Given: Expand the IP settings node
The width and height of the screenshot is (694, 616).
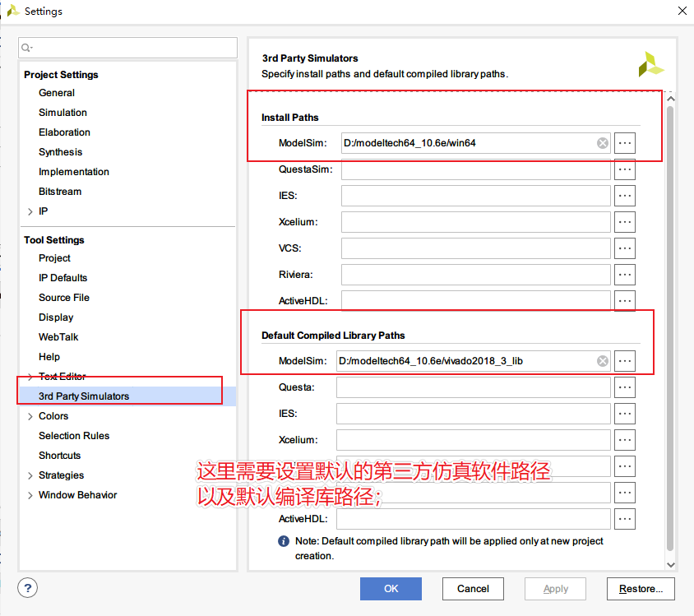Looking at the screenshot, I should [x=30, y=211].
